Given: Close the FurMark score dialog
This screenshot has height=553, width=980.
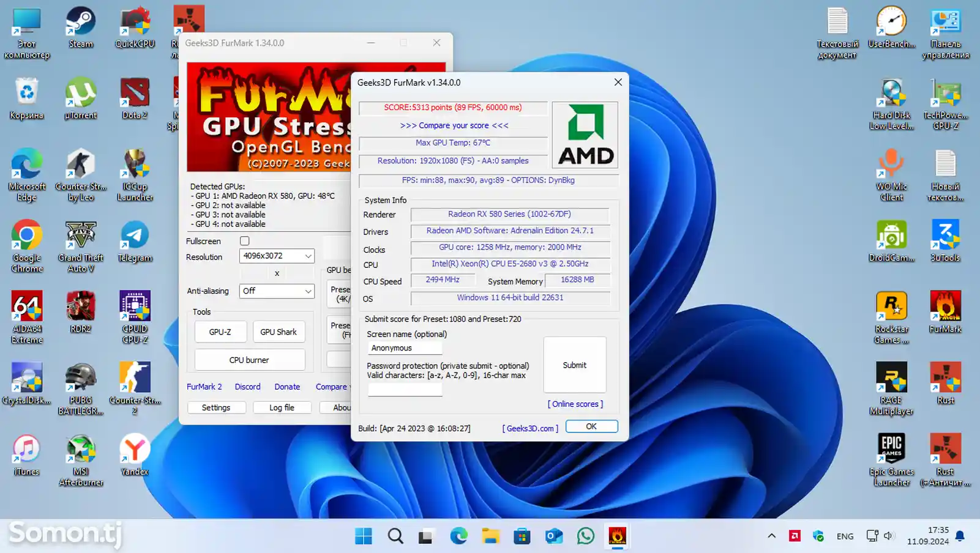Looking at the screenshot, I should [618, 82].
